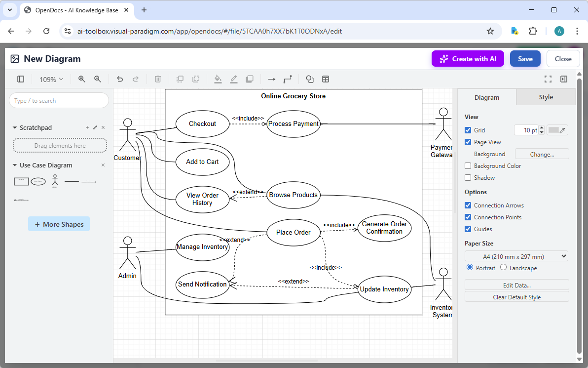Open the Paper Size dropdown
Viewport: 588px width, 368px height.
(x=516, y=256)
